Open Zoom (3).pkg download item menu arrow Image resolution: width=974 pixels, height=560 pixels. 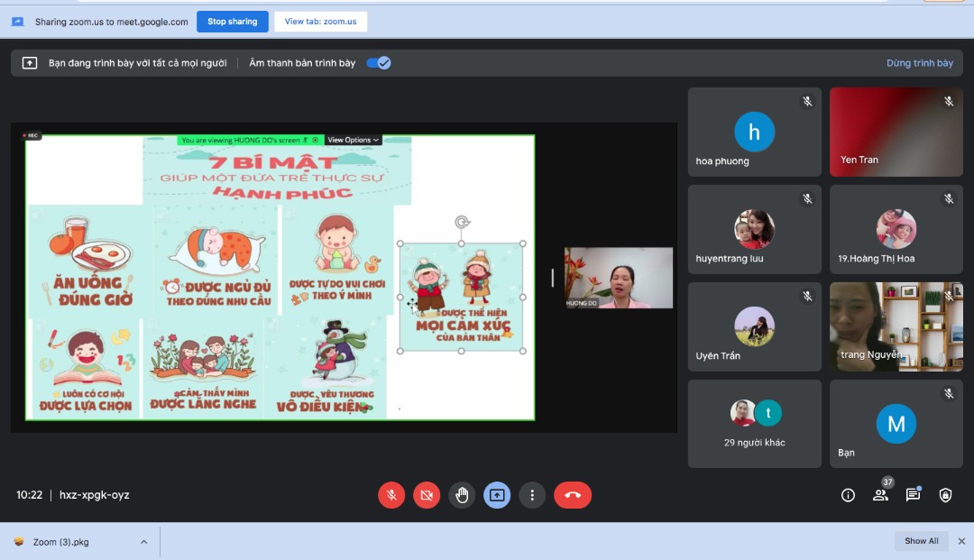(143, 542)
